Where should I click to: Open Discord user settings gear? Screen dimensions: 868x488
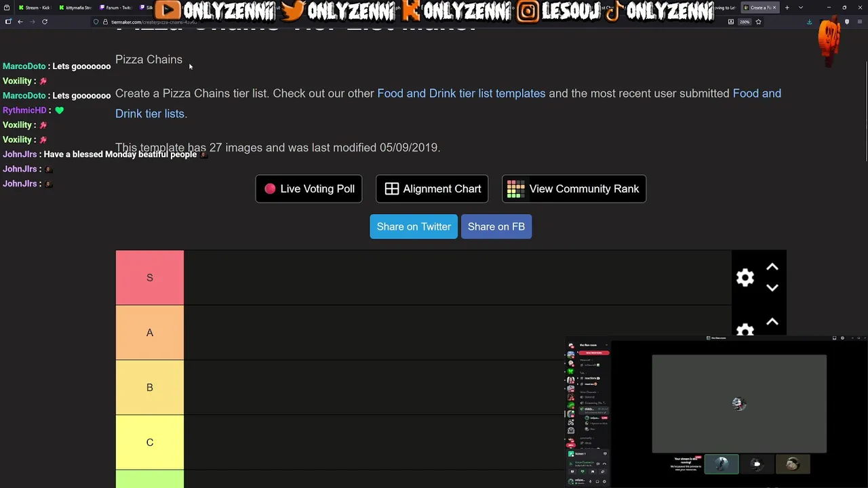(x=604, y=481)
